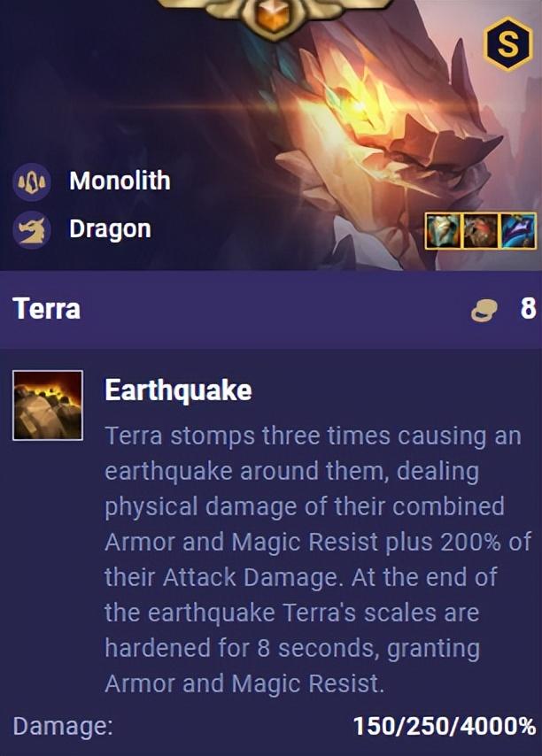Click the first recommended item (armor plate)
Image resolution: width=542 pixels, height=756 pixels.
pyautogui.click(x=444, y=231)
